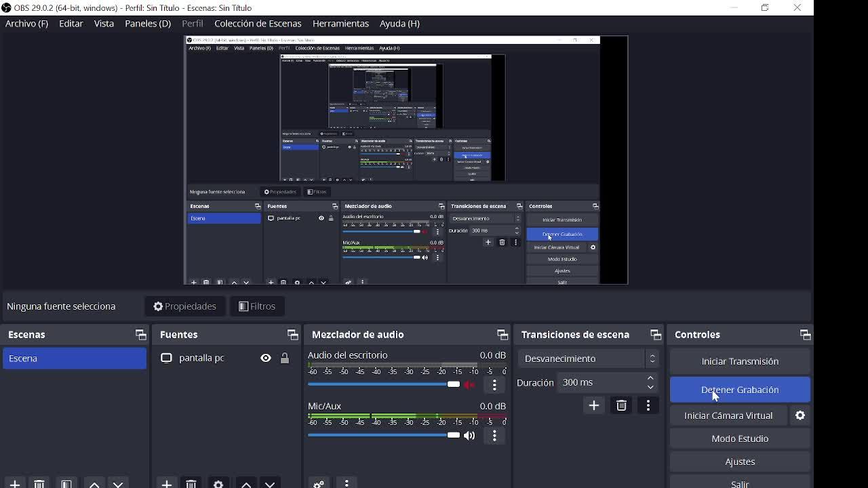The width and height of the screenshot is (868, 488).
Task: Delete transition using trash icon
Action: [621, 405]
